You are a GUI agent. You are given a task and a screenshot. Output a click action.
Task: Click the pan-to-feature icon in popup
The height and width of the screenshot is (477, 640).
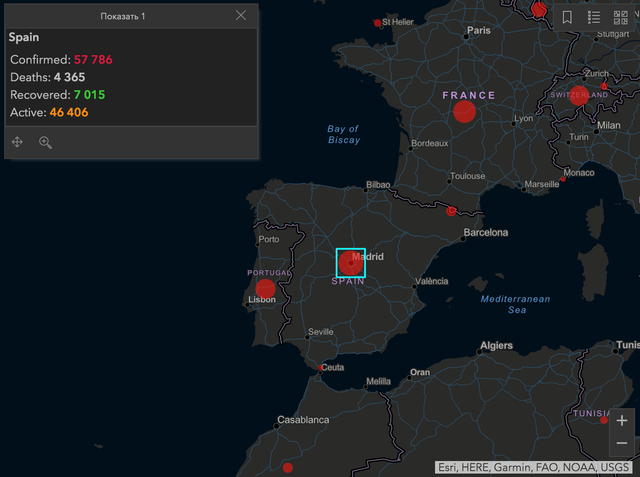18,143
